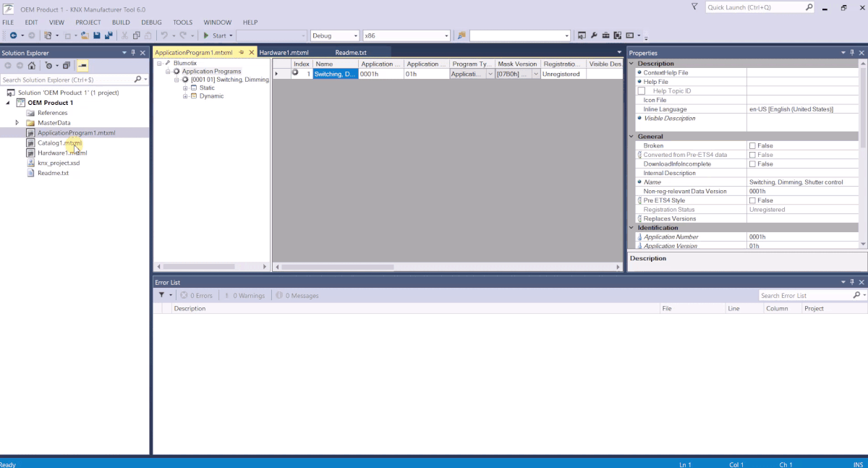The height and width of the screenshot is (468, 868).
Task: Open the Program Type cell dropdown
Action: [490, 74]
